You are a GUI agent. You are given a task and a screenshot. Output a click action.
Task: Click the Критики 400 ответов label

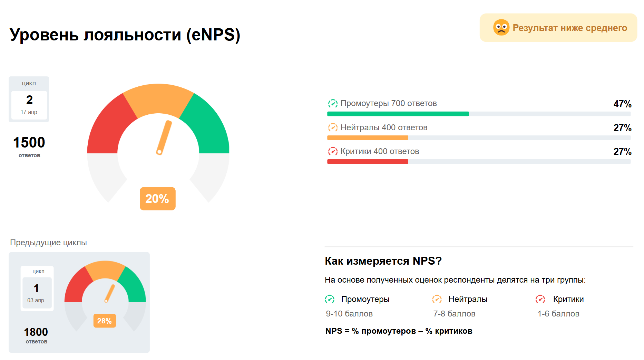380,151
